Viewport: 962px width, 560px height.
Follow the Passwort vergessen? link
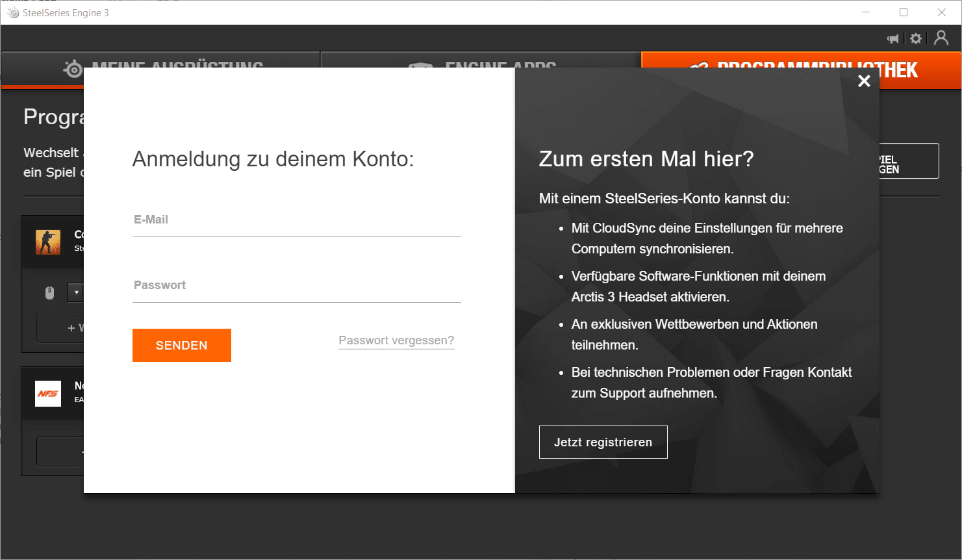coord(396,340)
